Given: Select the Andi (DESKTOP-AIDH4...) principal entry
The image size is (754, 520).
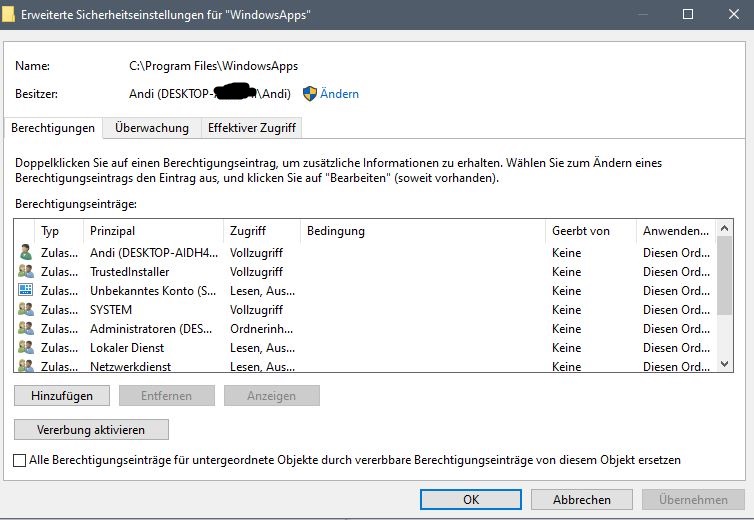Looking at the screenshot, I should (x=154, y=253).
